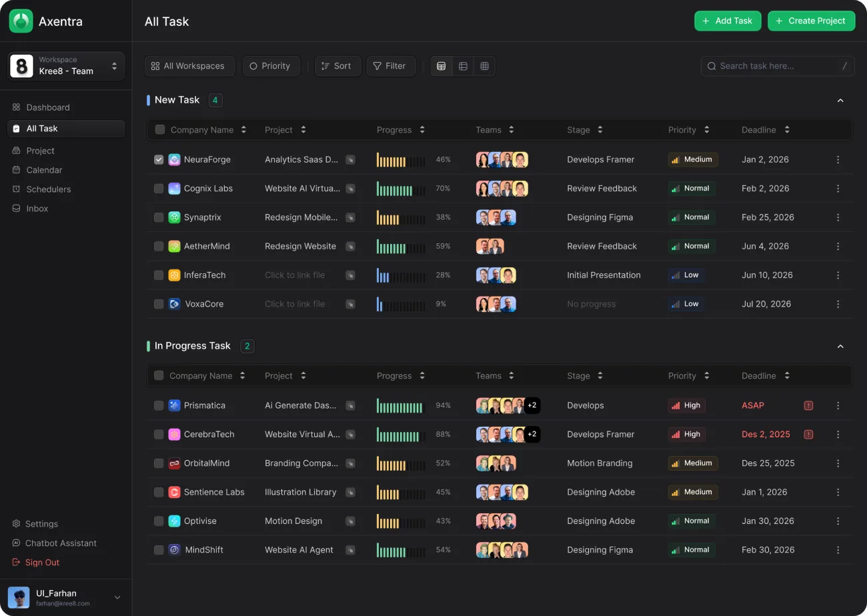867x616 pixels.
Task: Expand the user account chevron at bottom
Action: point(117,598)
